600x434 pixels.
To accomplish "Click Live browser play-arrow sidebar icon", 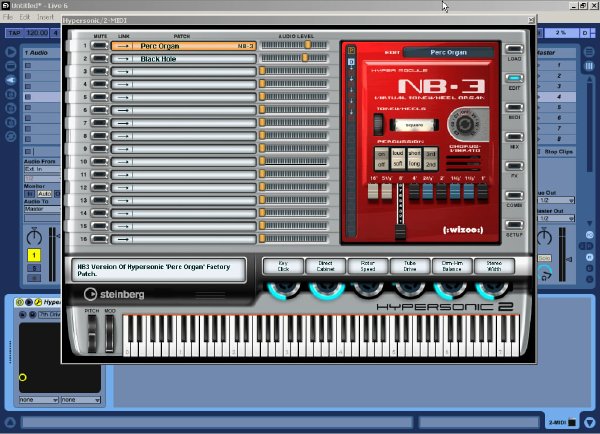I will click(x=11, y=52).
